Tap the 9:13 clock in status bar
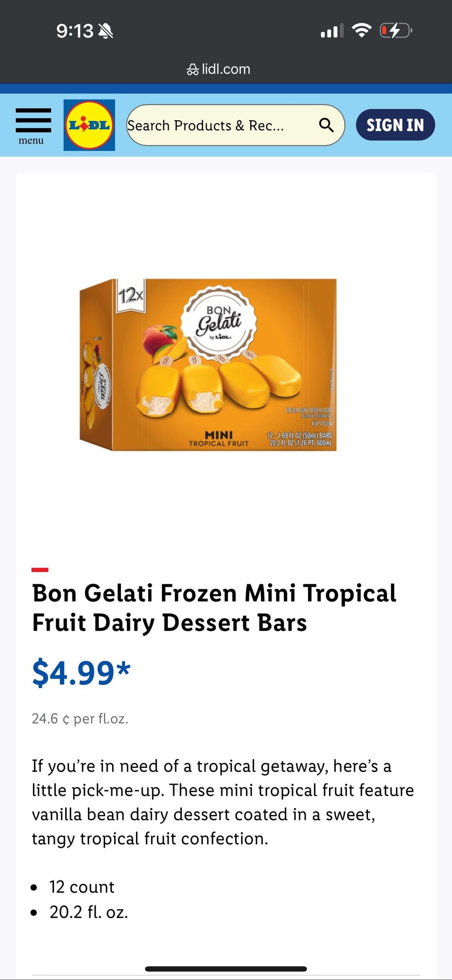This screenshot has height=980, width=452. click(x=75, y=31)
